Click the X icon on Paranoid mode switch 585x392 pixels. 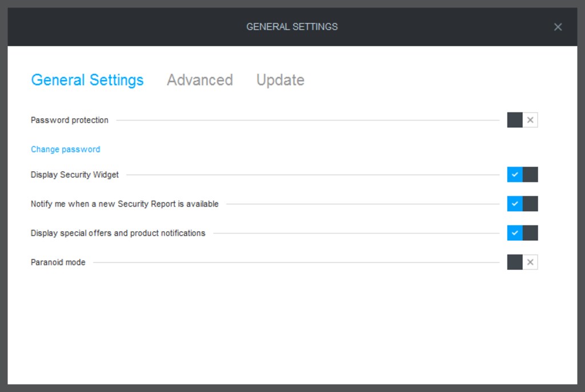point(530,262)
